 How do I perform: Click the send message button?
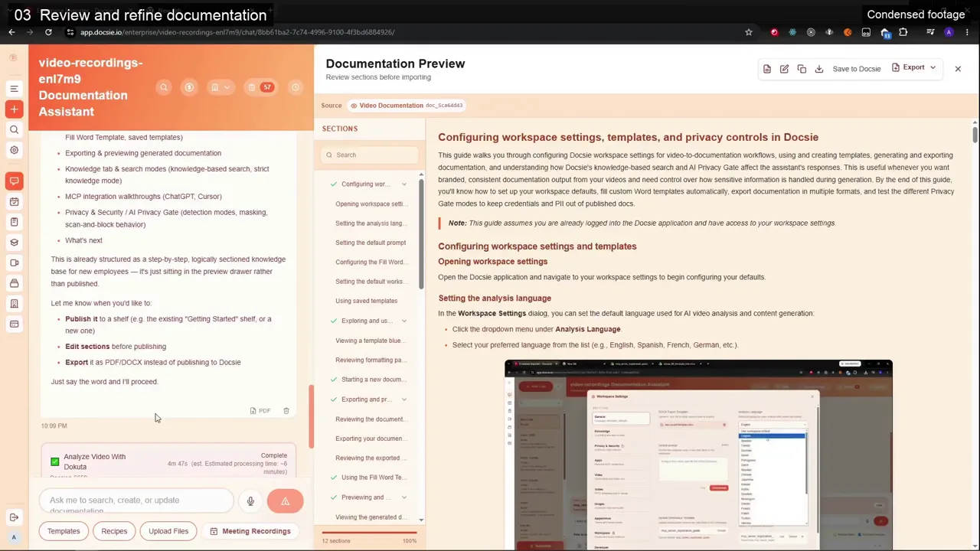pyautogui.click(x=285, y=500)
